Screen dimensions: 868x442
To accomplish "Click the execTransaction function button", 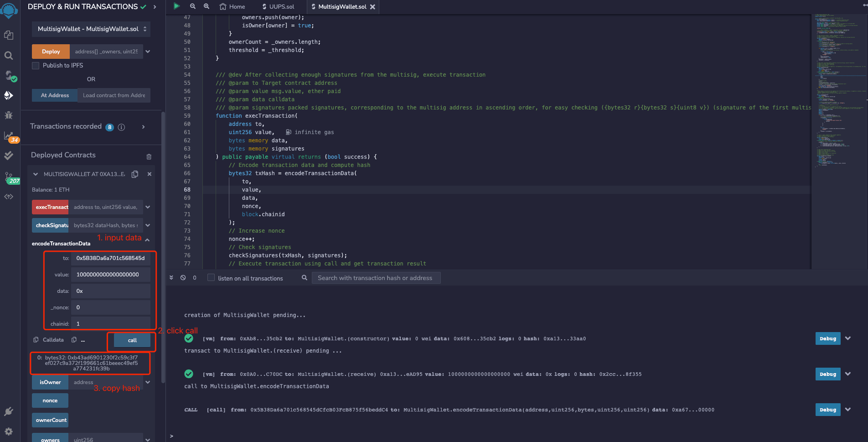I will click(x=50, y=207).
